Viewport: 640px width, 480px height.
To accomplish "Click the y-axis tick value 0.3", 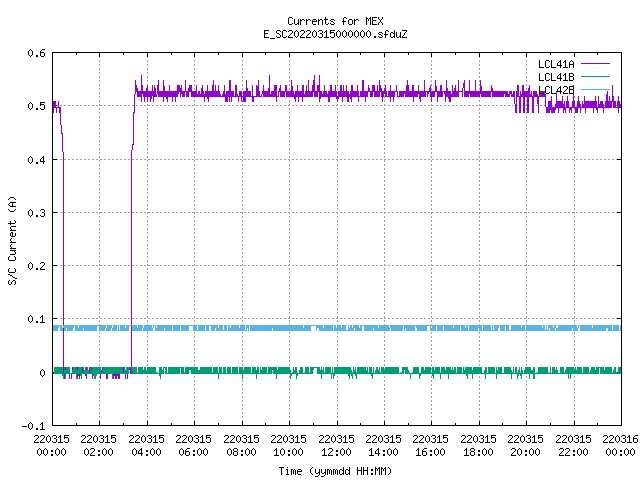I will 36,213.
